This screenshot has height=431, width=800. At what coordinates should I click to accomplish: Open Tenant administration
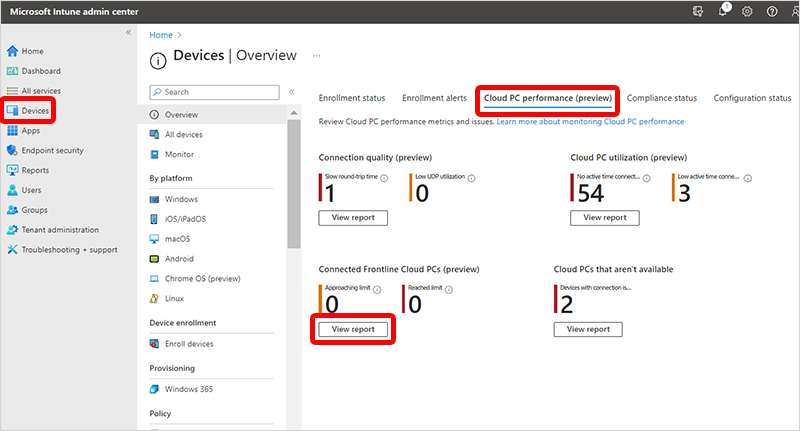point(53,230)
